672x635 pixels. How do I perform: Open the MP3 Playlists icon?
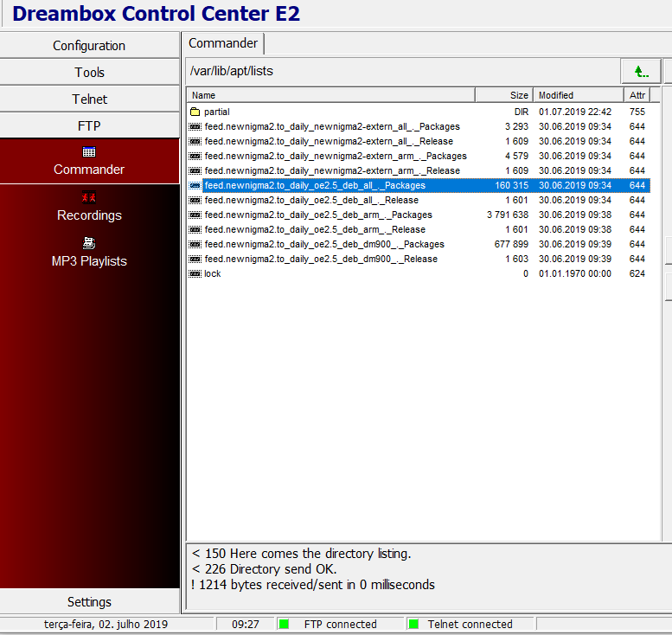point(89,244)
